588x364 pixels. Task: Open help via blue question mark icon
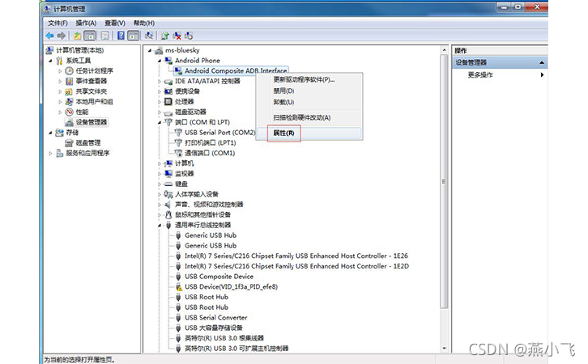[x=121, y=36]
